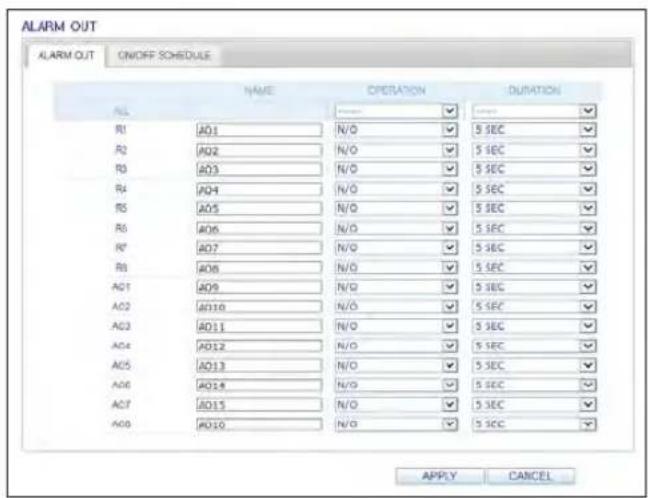Click the APPLY button
Viewport: 648px width, 498px height.
click(439, 476)
